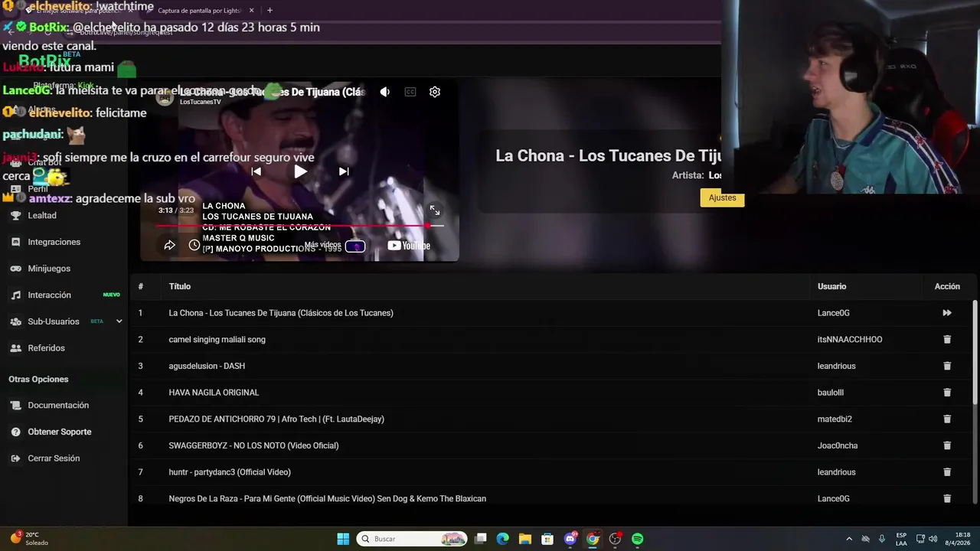Click the Referidos people icon
The image size is (980, 551).
coord(15,348)
